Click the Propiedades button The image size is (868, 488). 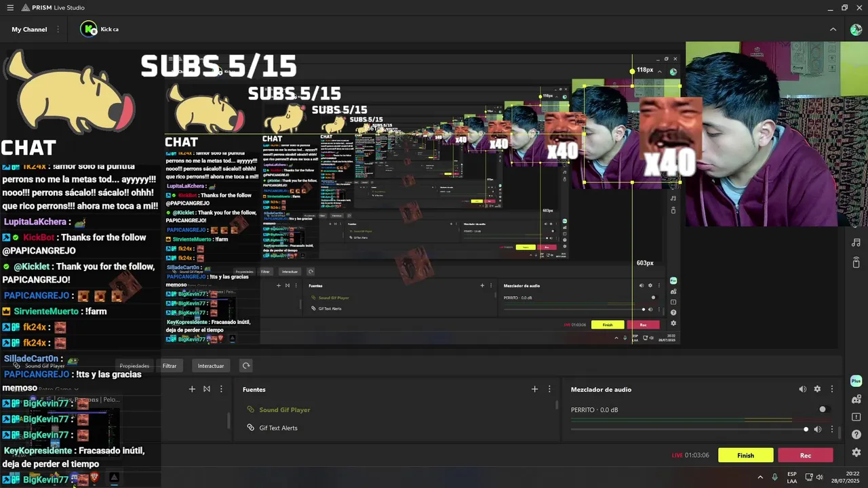(x=134, y=366)
